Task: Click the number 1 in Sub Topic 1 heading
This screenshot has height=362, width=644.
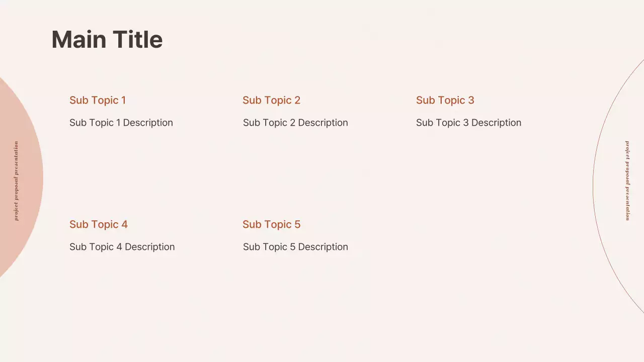Action: point(123,100)
